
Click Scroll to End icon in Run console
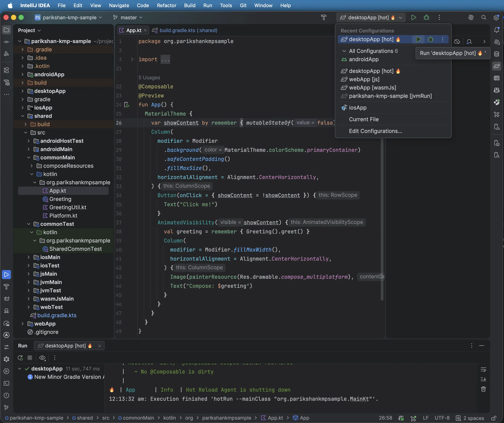[x=483, y=379]
